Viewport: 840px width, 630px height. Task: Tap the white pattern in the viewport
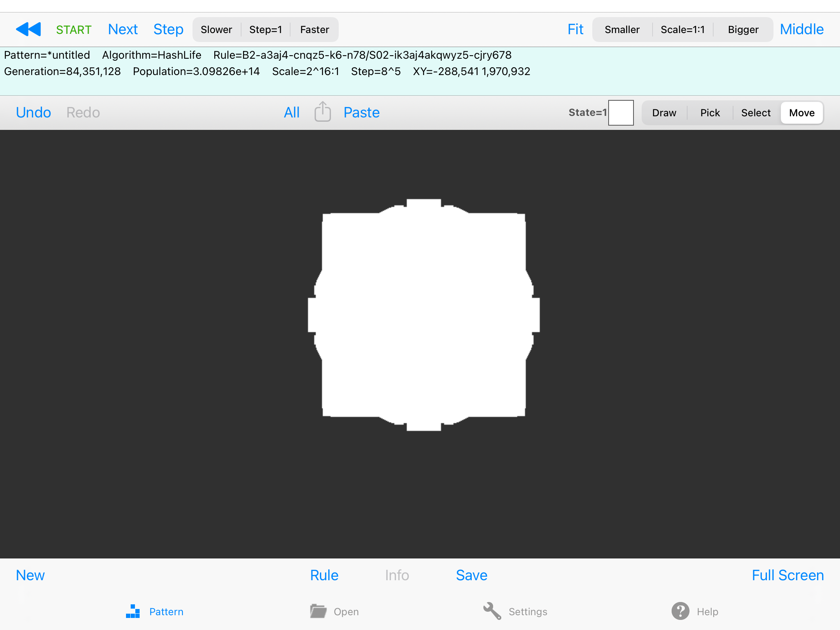click(x=424, y=315)
